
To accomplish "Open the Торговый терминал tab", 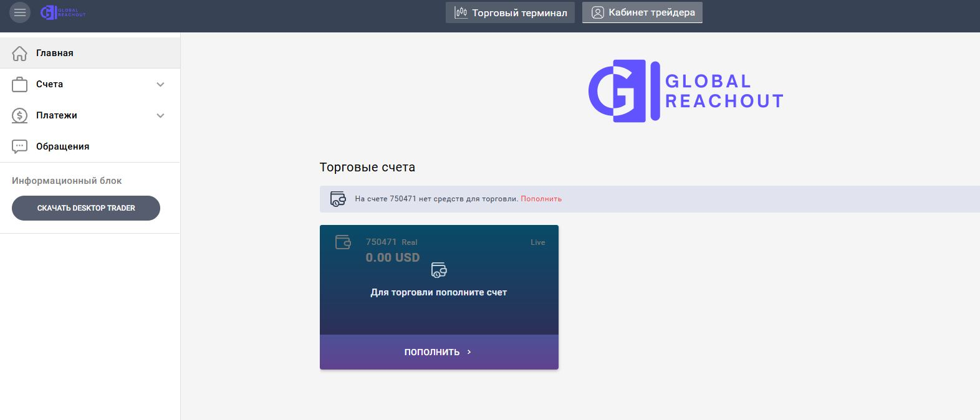I will click(x=510, y=12).
